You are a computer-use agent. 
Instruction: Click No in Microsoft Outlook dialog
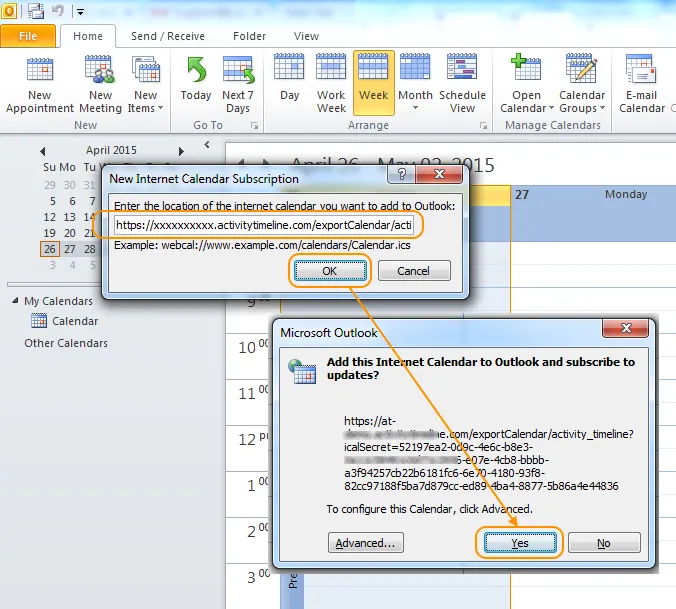[604, 543]
